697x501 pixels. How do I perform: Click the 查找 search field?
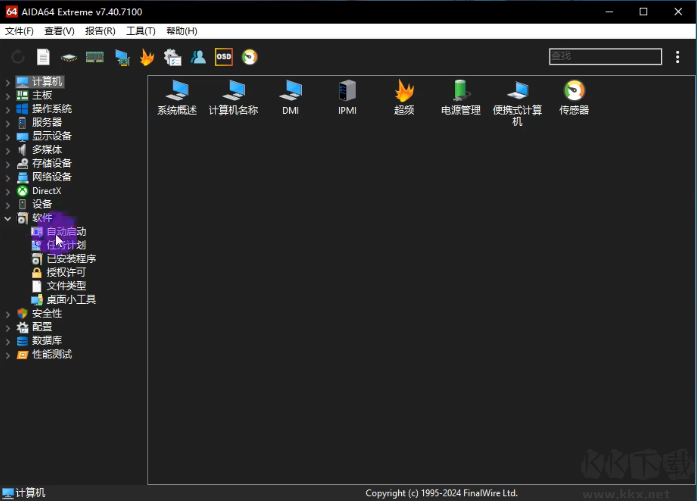[x=605, y=56]
